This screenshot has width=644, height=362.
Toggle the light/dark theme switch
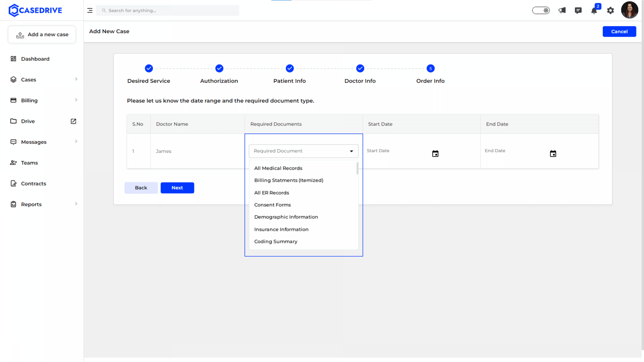(x=541, y=11)
